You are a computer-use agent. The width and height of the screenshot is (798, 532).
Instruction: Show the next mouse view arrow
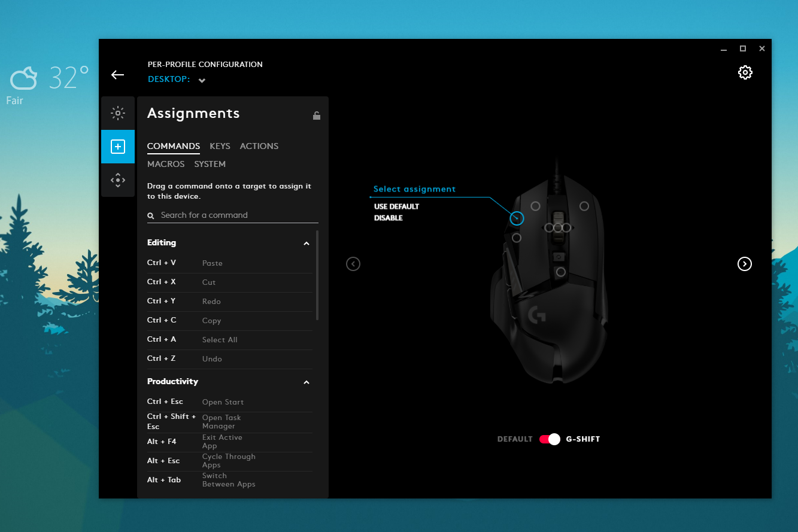[744, 264]
